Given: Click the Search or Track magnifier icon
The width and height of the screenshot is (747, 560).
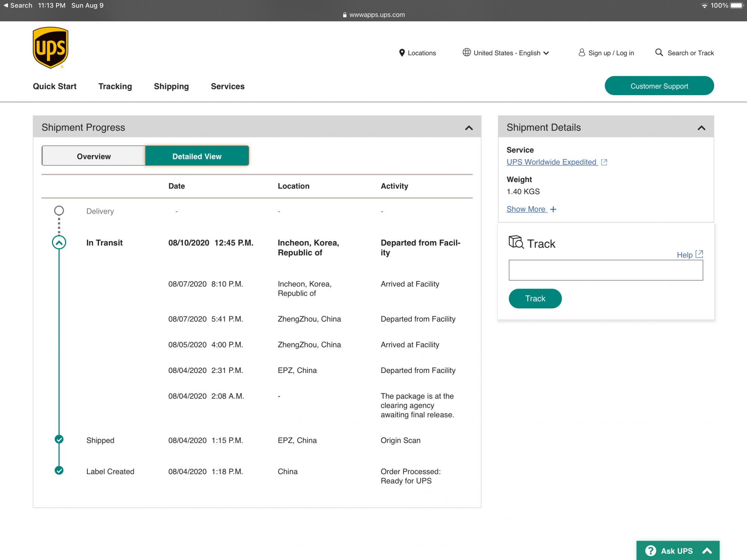Looking at the screenshot, I should [659, 52].
